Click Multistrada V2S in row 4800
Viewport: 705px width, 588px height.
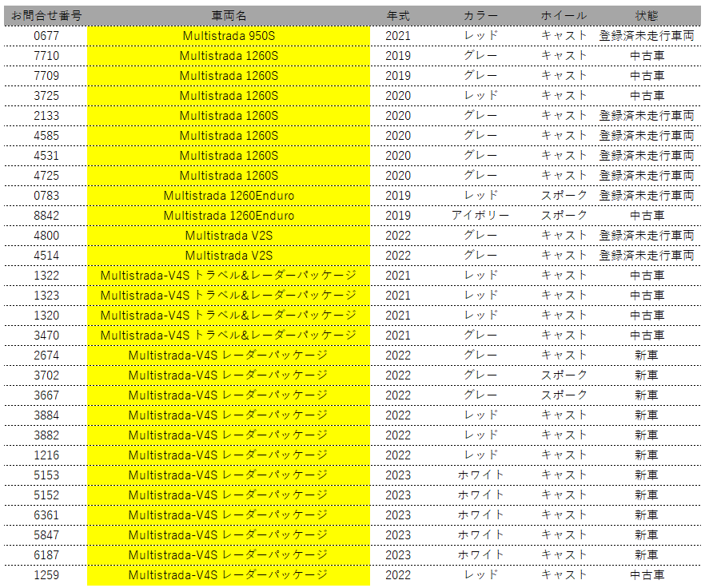[229, 236]
